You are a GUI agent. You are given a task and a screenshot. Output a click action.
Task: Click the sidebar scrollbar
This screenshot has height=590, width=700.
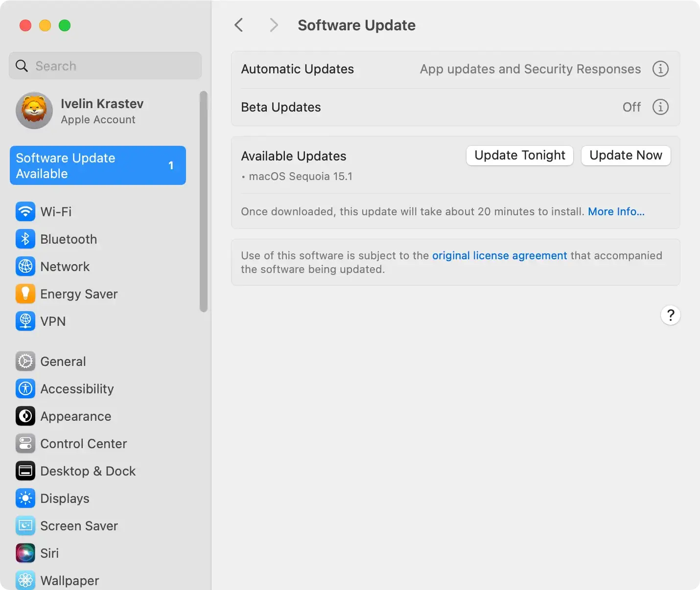tap(204, 201)
